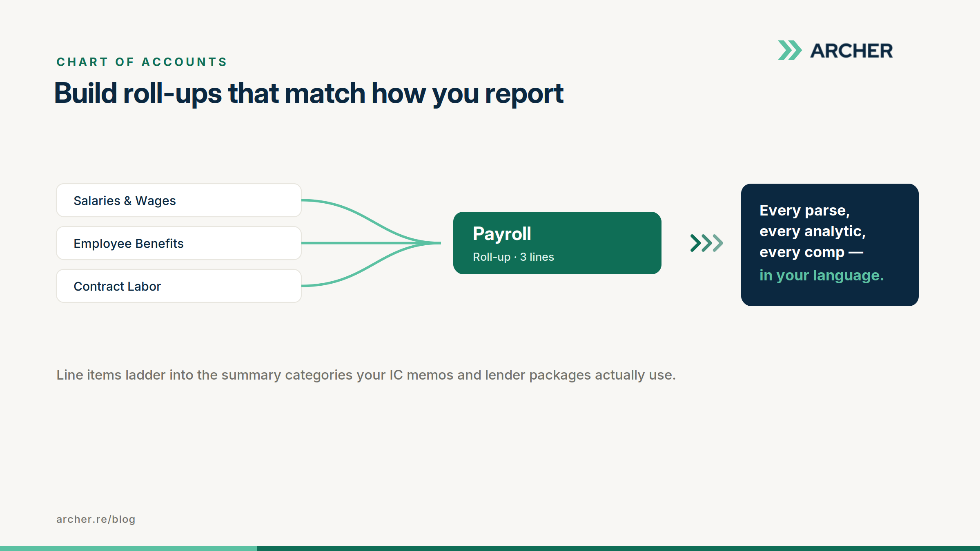The width and height of the screenshot is (980, 551).
Task: Click the green in your language text
Action: [x=822, y=275]
